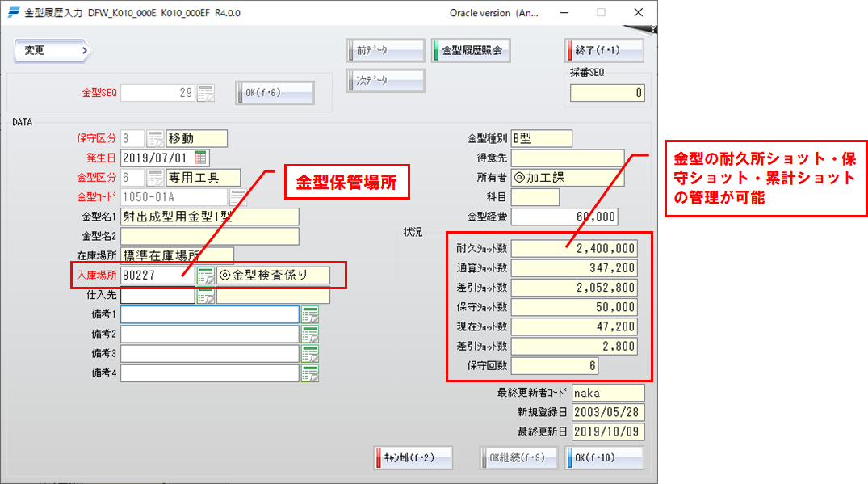Click the 通算ショット数 value 347,200
Viewport: 868px width, 484px height.
(574, 268)
